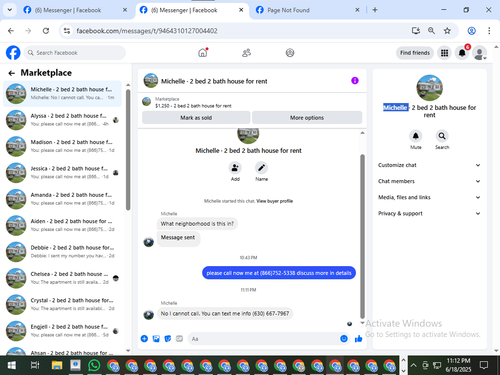Open Engjell conversation in chat list

pos(62,331)
